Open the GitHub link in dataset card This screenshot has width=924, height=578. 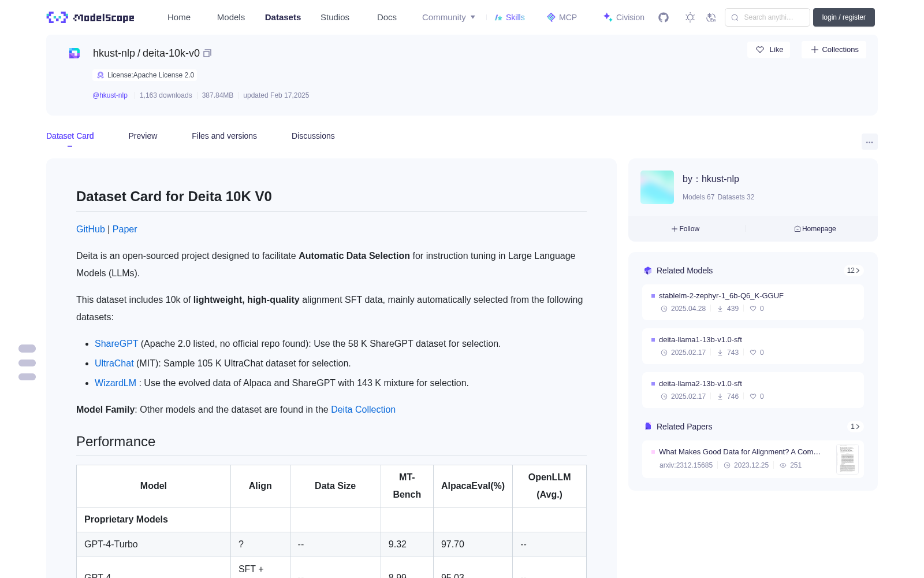click(x=91, y=229)
